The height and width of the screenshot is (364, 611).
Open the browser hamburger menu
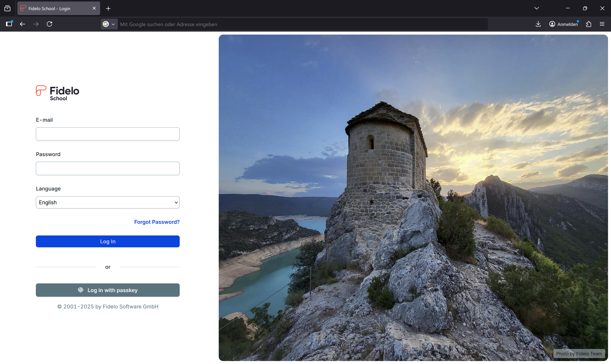click(602, 24)
